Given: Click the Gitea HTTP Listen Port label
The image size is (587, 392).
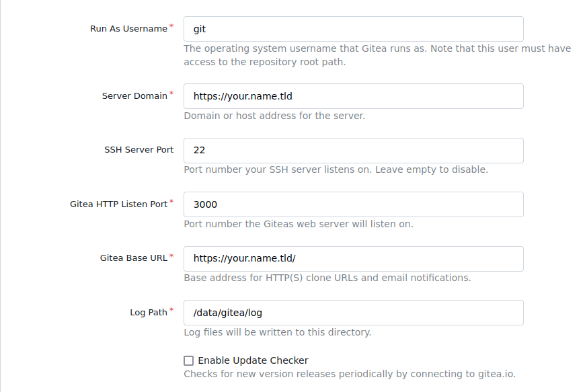Looking at the screenshot, I should click(x=118, y=204).
